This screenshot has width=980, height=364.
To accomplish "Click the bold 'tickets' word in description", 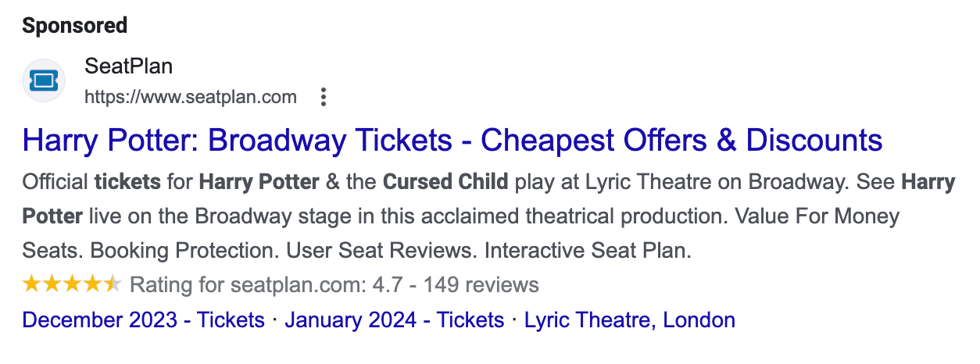I will click(x=127, y=183).
